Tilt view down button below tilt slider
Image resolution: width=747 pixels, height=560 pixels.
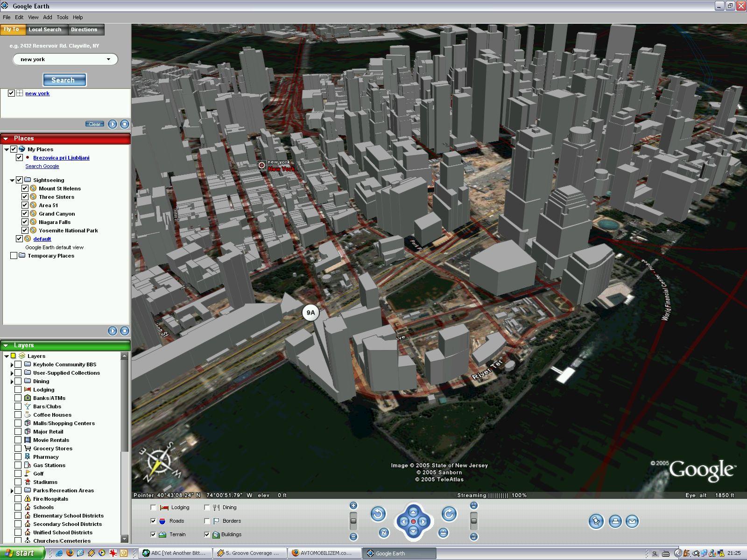tap(474, 537)
